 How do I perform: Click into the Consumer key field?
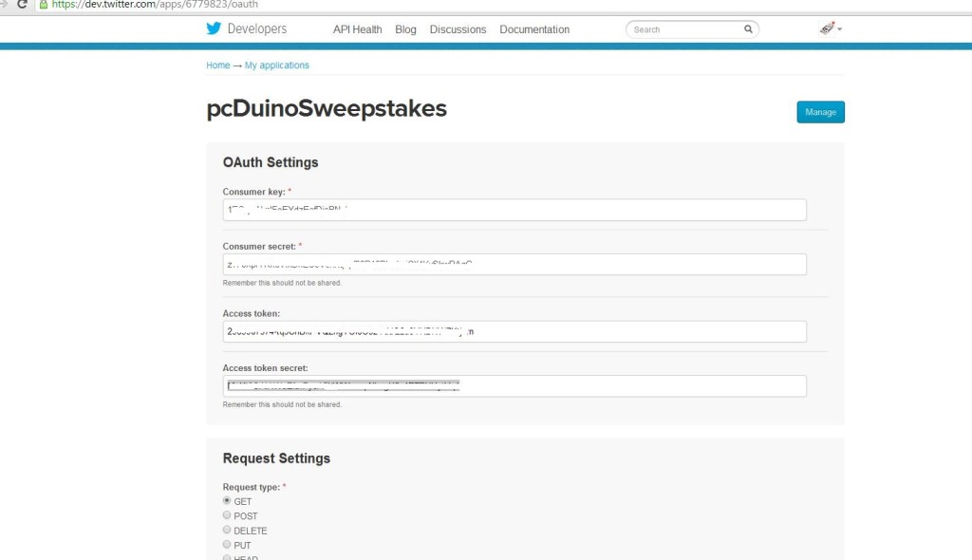514,210
